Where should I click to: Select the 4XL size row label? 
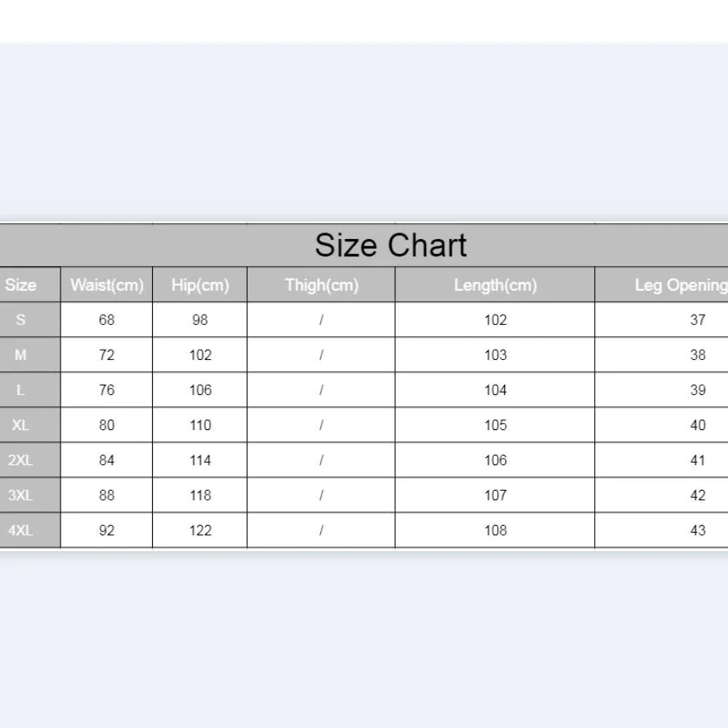tap(21, 530)
